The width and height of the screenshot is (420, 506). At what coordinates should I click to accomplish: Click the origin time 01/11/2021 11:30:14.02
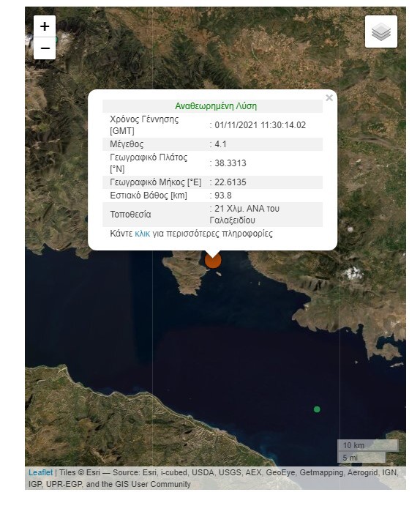[x=260, y=125]
